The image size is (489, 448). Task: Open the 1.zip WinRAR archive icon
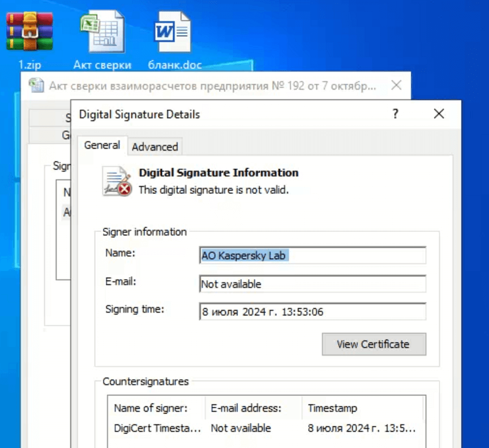tap(29, 33)
